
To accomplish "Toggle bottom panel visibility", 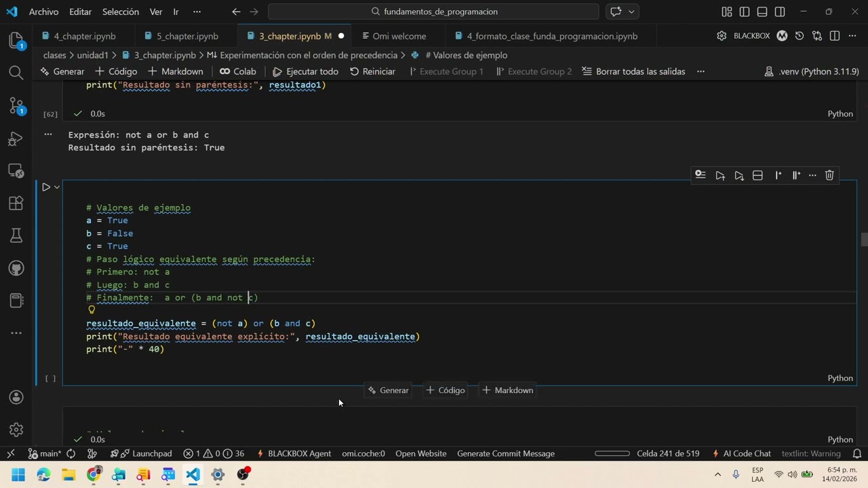I will click(x=762, y=12).
